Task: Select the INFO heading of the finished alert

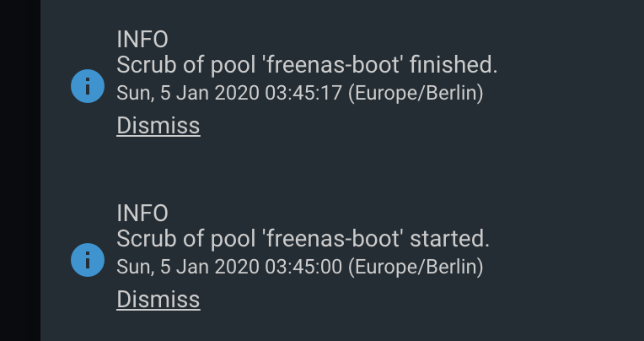Action: 142,40
